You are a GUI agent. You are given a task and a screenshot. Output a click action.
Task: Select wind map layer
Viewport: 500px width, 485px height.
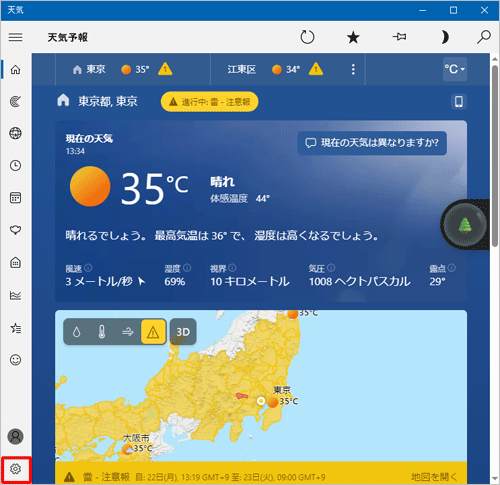click(127, 332)
